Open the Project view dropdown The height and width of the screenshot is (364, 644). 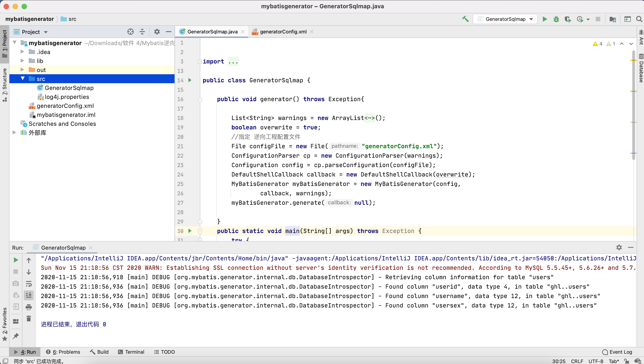tap(46, 32)
